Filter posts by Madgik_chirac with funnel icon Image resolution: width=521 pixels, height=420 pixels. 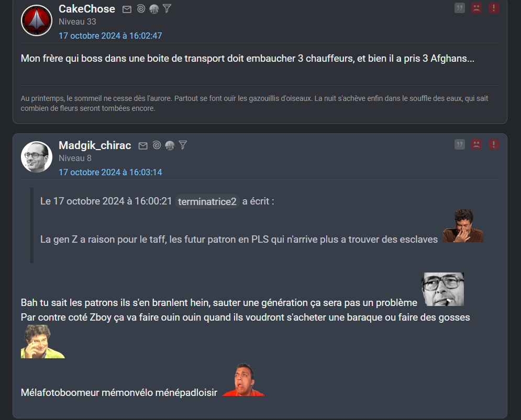tap(183, 145)
